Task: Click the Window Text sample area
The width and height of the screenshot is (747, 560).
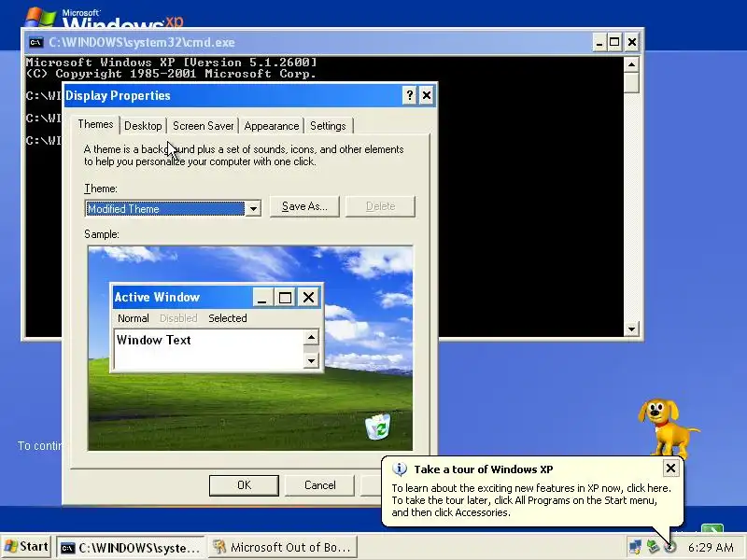Action: click(x=209, y=349)
